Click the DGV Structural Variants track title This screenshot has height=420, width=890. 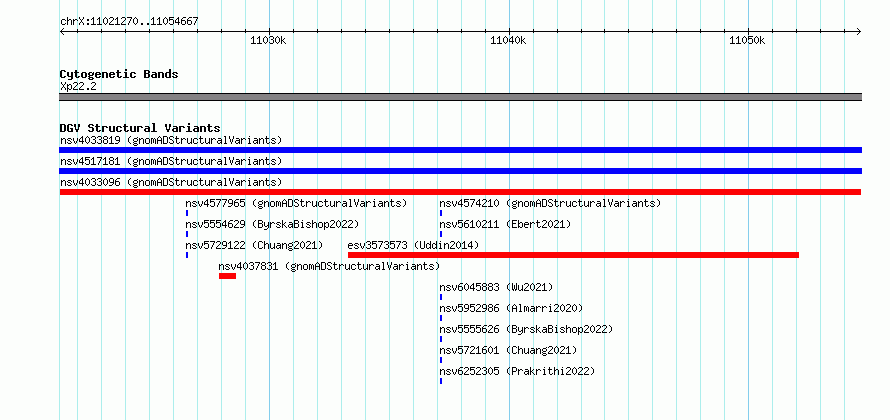click(140, 128)
